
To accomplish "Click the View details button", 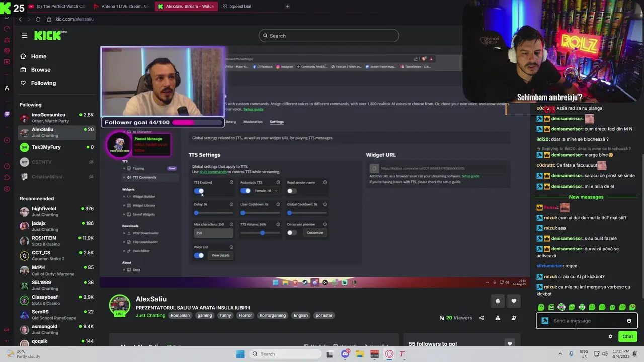I will pos(220,255).
